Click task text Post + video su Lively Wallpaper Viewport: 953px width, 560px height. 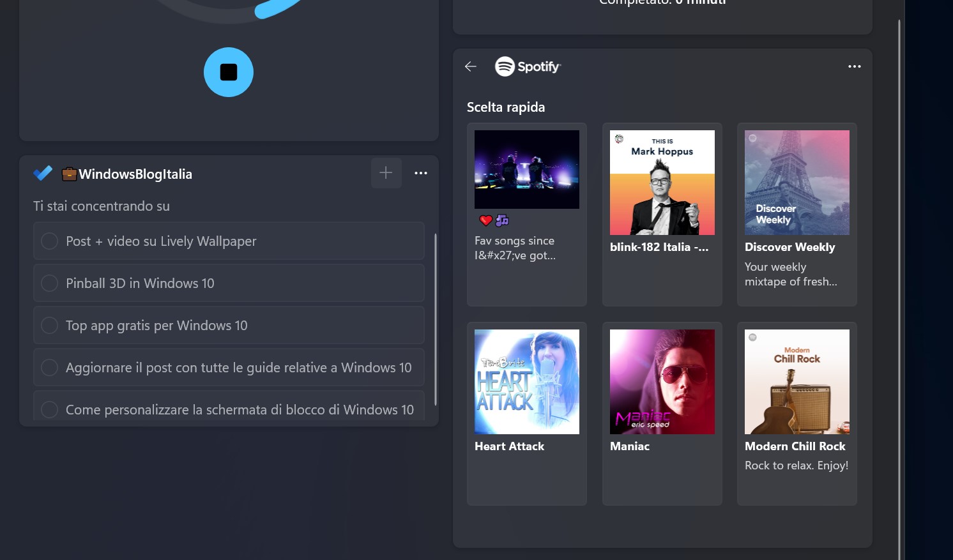(161, 241)
